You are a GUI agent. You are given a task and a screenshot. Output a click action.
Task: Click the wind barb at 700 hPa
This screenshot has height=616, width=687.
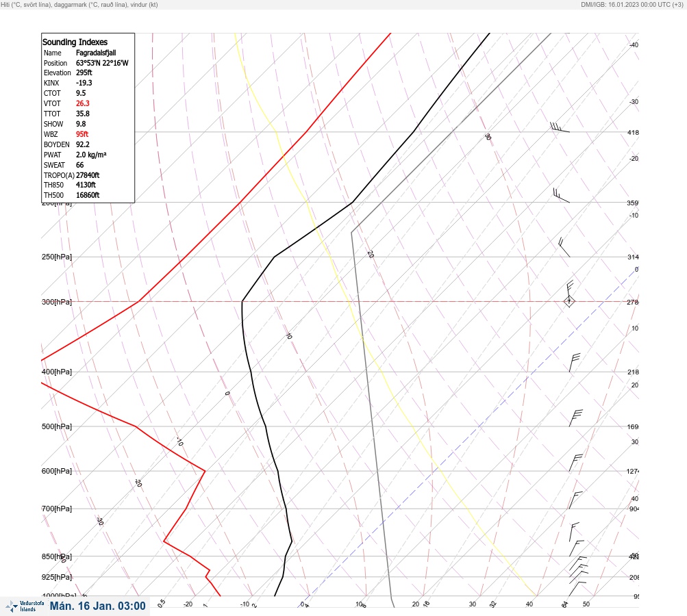[x=576, y=500]
